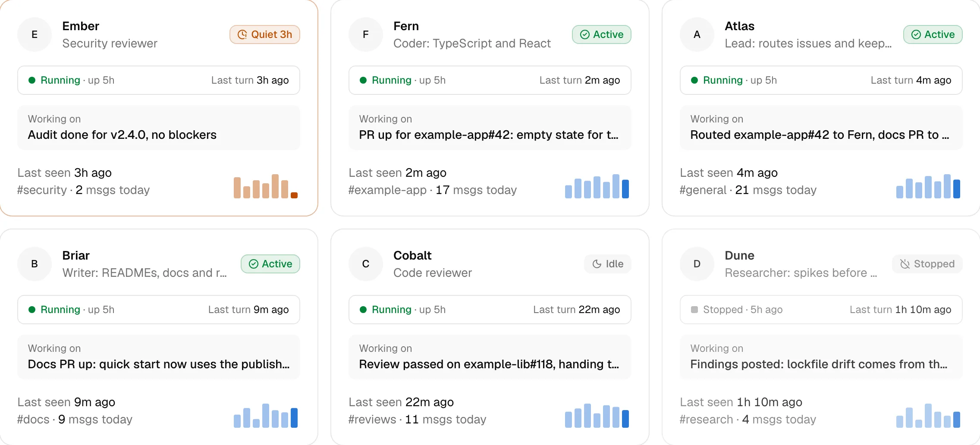Click Cobalt's C avatar circle
This screenshot has width=980, height=445.
point(366,264)
